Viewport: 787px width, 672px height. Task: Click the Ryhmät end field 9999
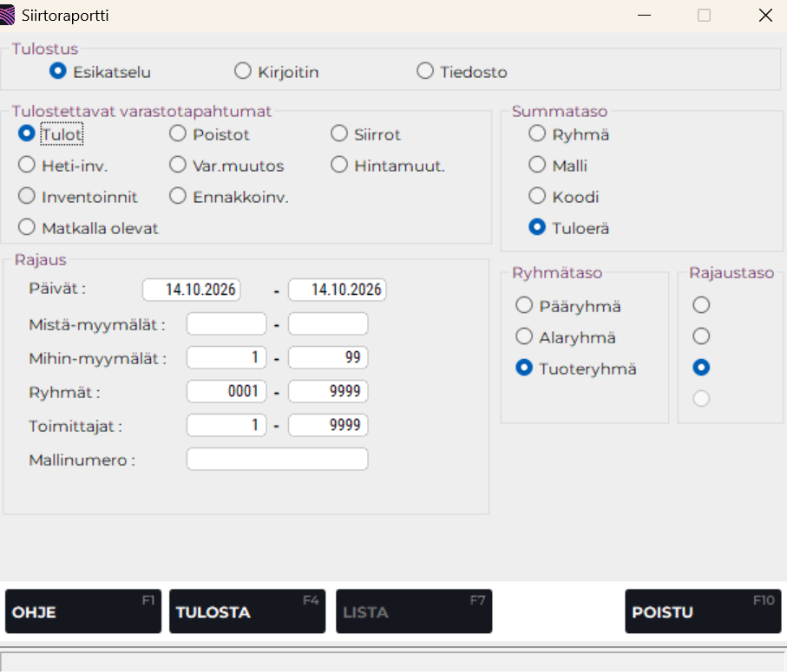pos(328,392)
